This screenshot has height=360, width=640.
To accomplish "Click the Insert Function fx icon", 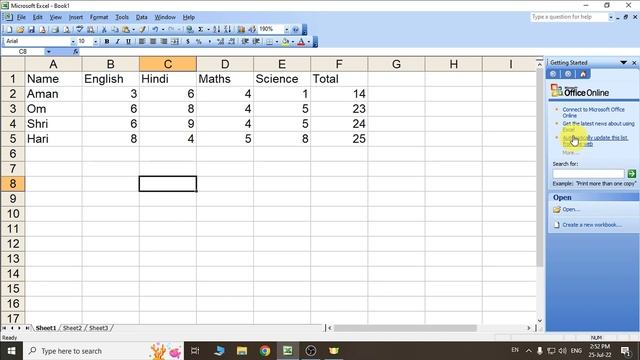I will [76, 51].
